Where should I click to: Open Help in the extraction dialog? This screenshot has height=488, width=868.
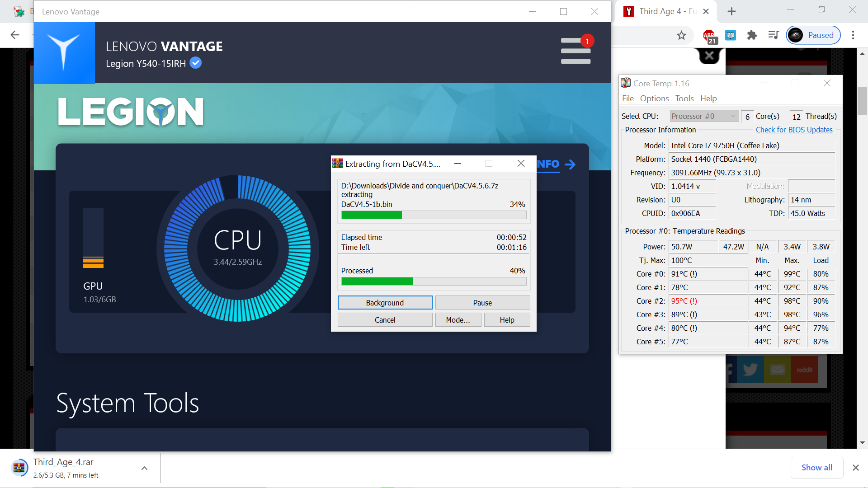coord(507,320)
